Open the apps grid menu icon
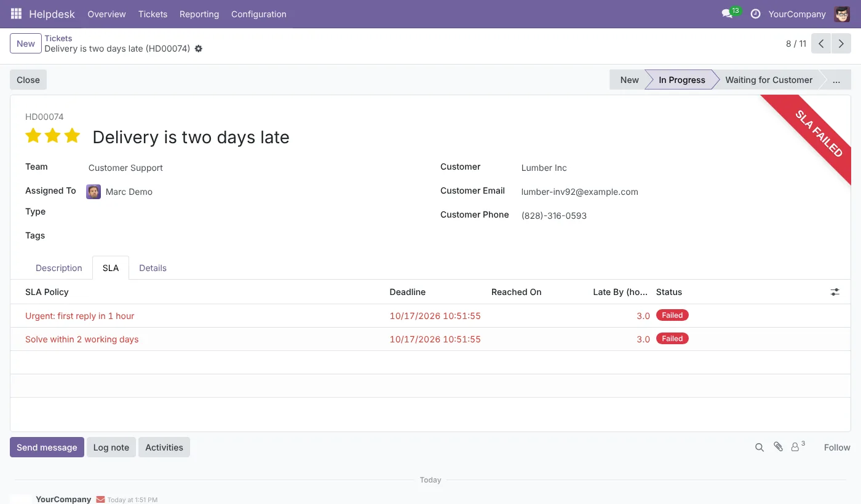The width and height of the screenshot is (861, 504). (16, 14)
